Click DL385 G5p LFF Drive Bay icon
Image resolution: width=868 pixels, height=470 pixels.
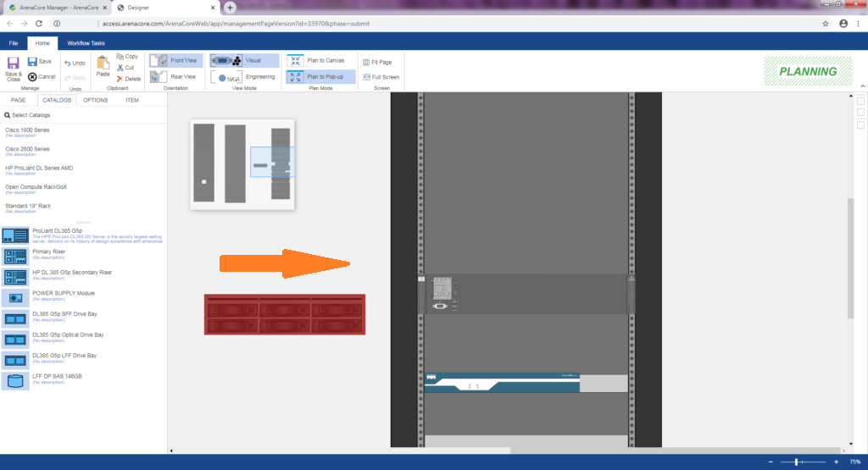15,361
